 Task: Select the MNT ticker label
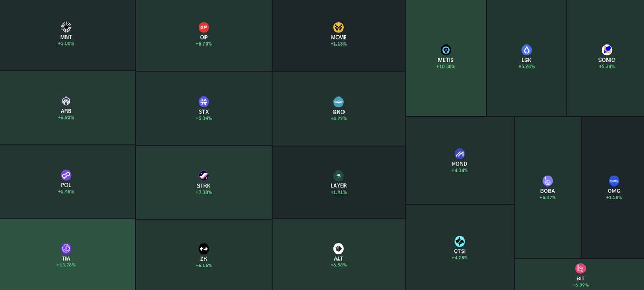[x=66, y=38]
